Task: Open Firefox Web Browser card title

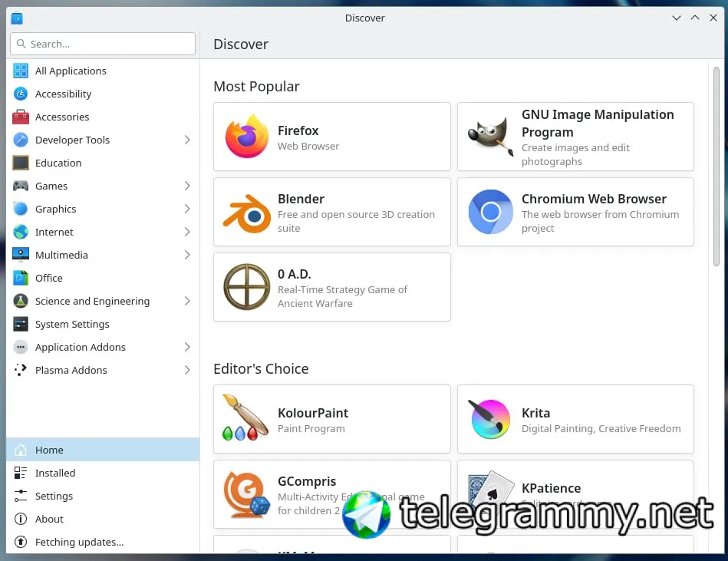Action: tap(298, 130)
